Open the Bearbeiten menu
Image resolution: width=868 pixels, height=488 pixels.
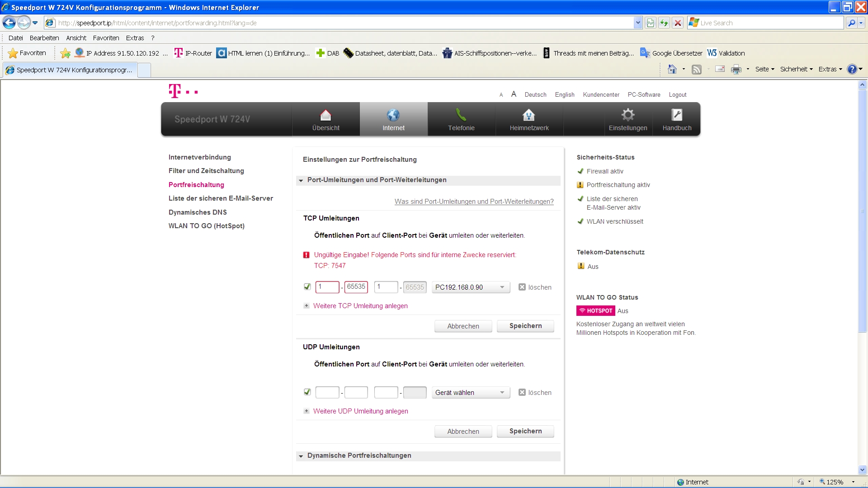(x=44, y=38)
